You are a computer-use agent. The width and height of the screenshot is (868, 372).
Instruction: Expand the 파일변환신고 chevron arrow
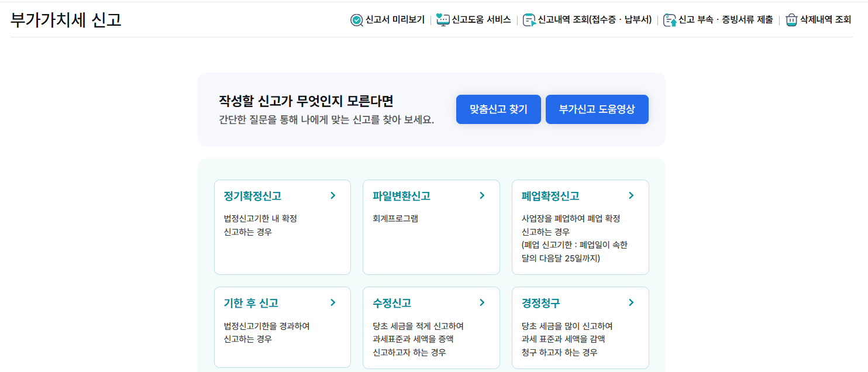(x=482, y=195)
